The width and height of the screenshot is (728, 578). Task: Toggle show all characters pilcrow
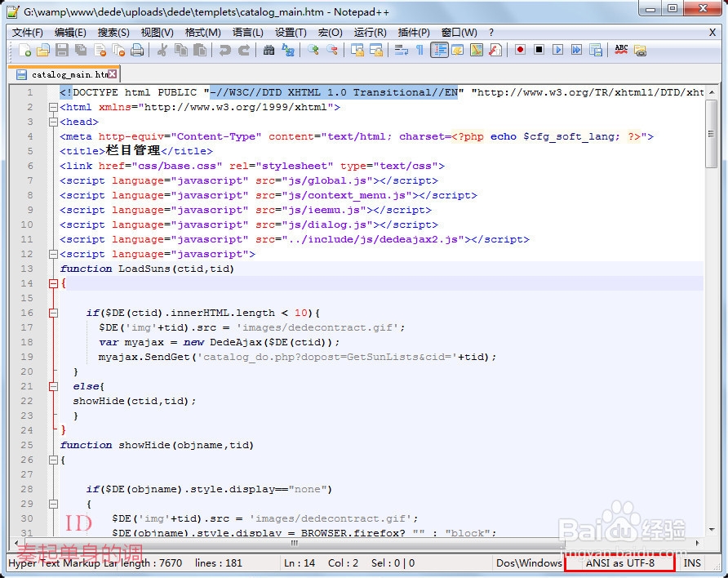click(x=419, y=50)
